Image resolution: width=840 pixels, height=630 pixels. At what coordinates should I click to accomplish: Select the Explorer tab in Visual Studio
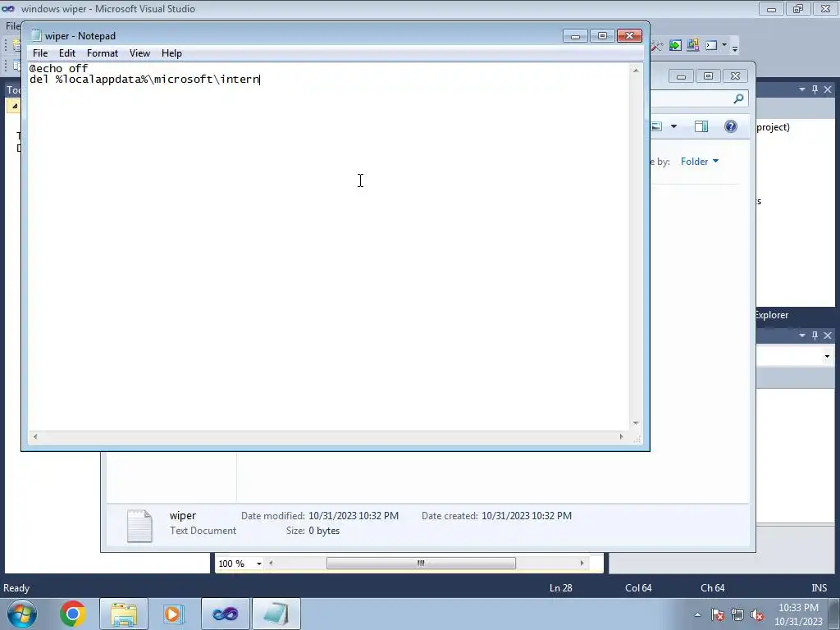771,315
